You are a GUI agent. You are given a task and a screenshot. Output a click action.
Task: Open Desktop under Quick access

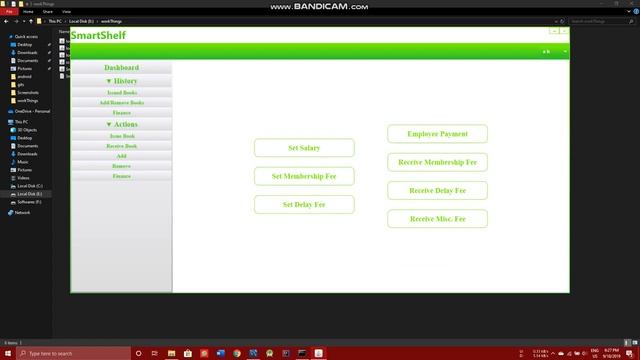pyautogui.click(x=24, y=44)
